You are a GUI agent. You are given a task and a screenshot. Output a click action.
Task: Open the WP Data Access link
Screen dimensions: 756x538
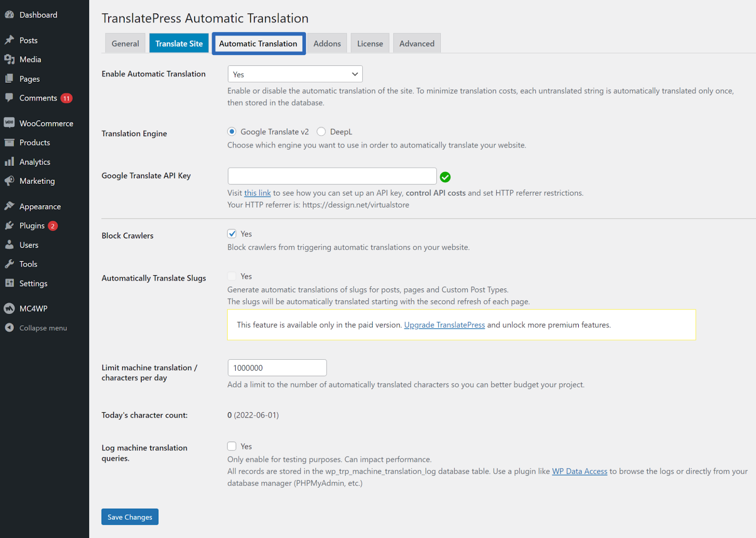tap(580, 471)
